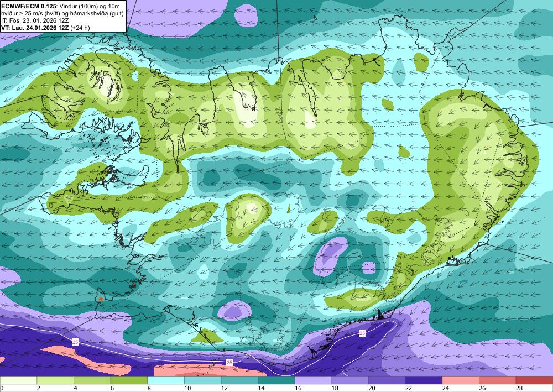Click the legend scale value '12'
Screen dimensions: 553x392
225,388
